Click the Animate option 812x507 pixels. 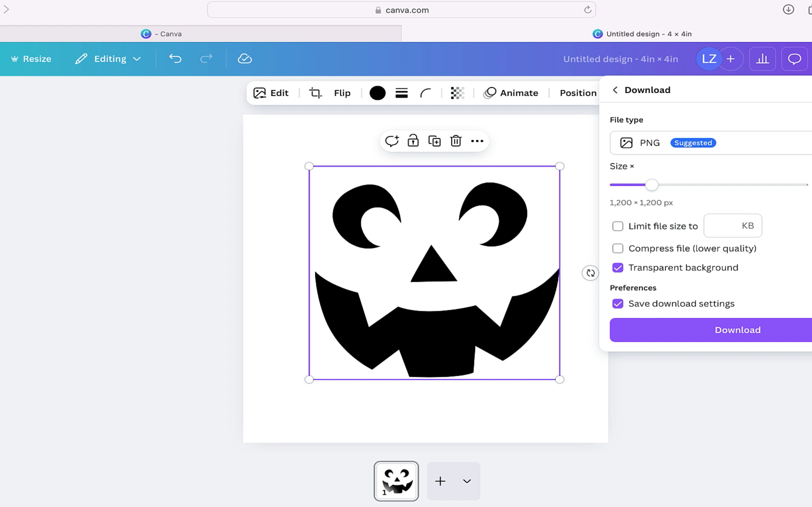pyautogui.click(x=510, y=93)
